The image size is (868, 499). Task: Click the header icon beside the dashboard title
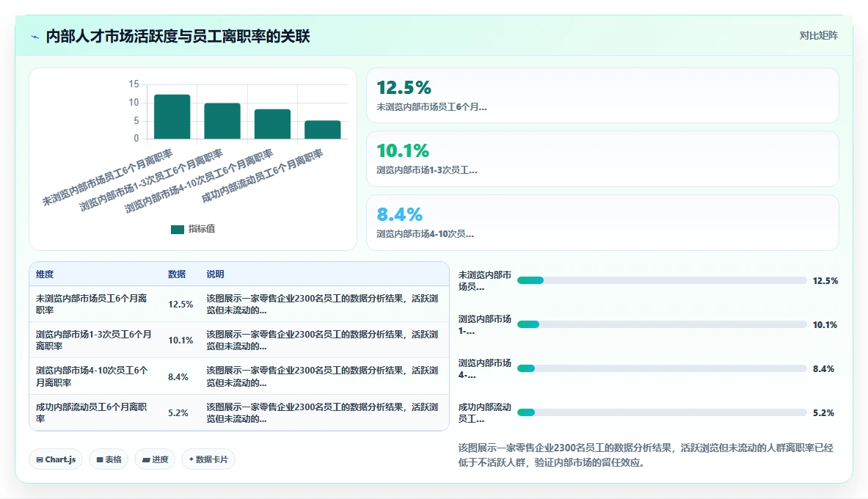[x=35, y=37]
